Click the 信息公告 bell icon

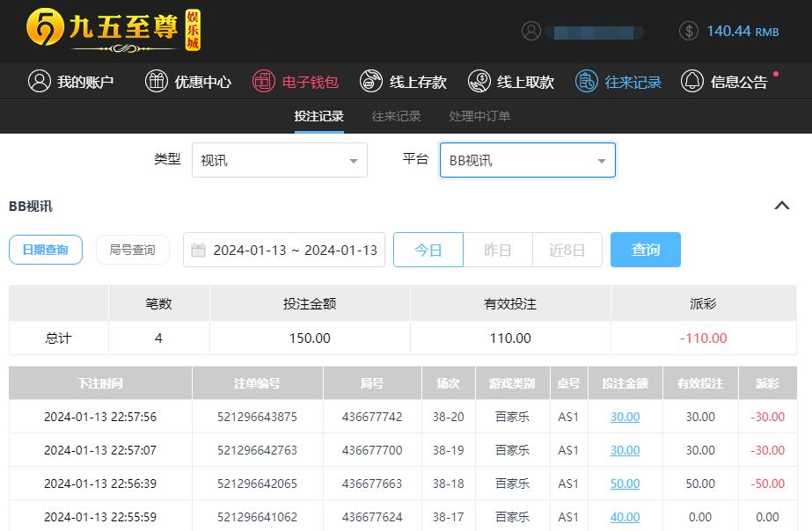691,82
